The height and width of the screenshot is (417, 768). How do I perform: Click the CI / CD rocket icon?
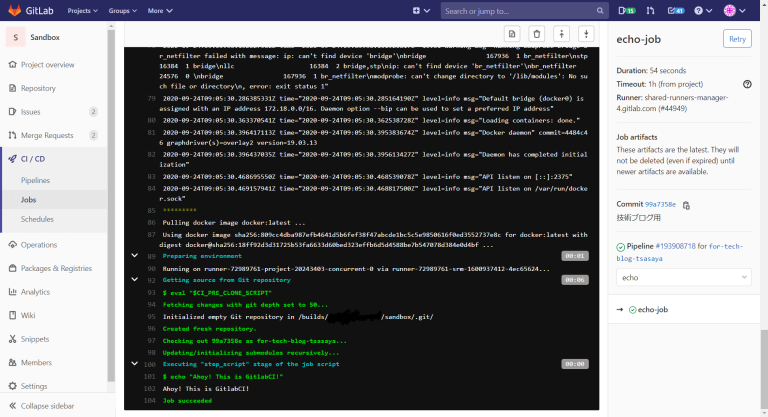(13, 158)
